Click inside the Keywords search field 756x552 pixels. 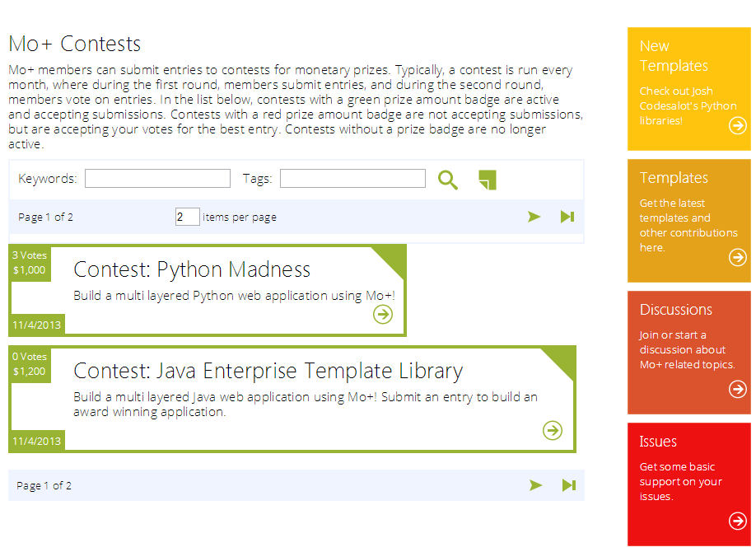point(156,178)
